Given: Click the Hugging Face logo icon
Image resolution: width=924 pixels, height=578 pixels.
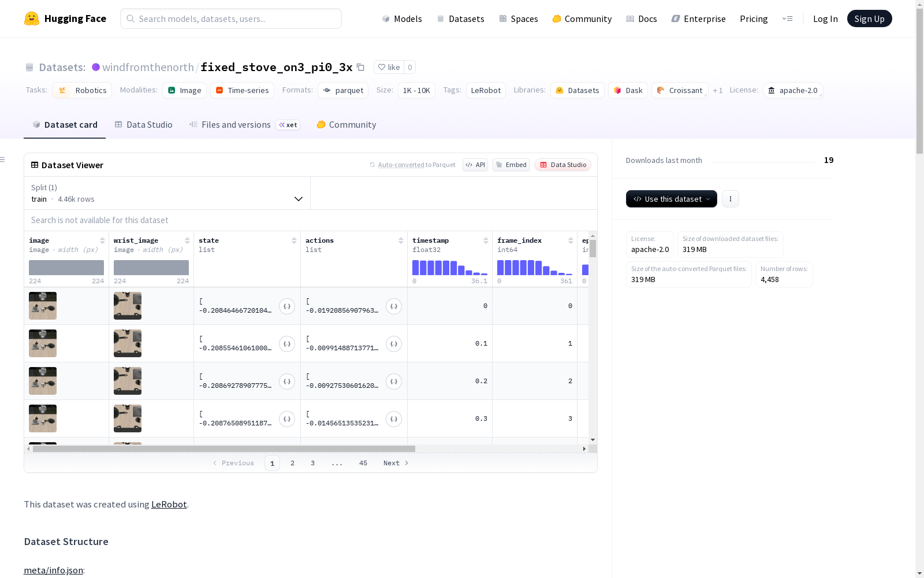Looking at the screenshot, I should click(32, 18).
